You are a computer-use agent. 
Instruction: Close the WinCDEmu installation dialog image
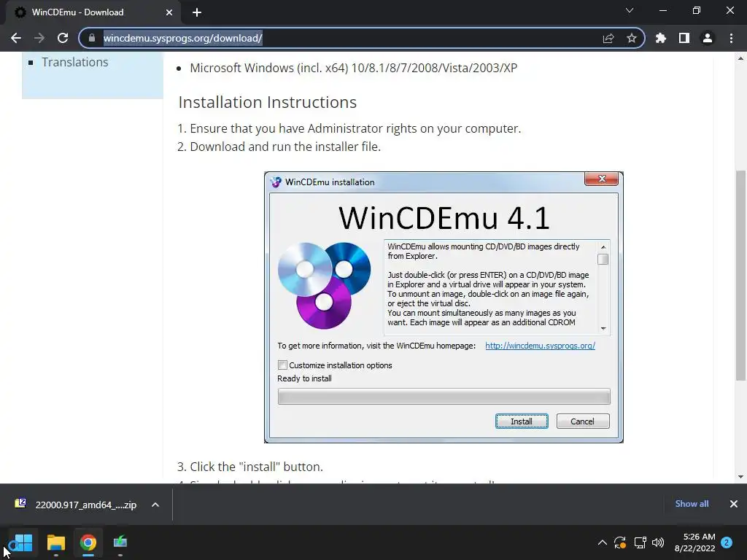click(601, 179)
